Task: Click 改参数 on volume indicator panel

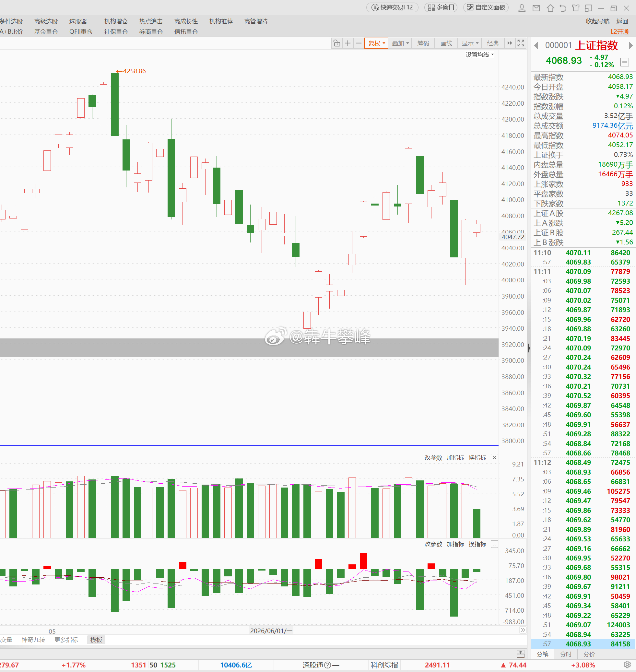Action: point(433,458)
